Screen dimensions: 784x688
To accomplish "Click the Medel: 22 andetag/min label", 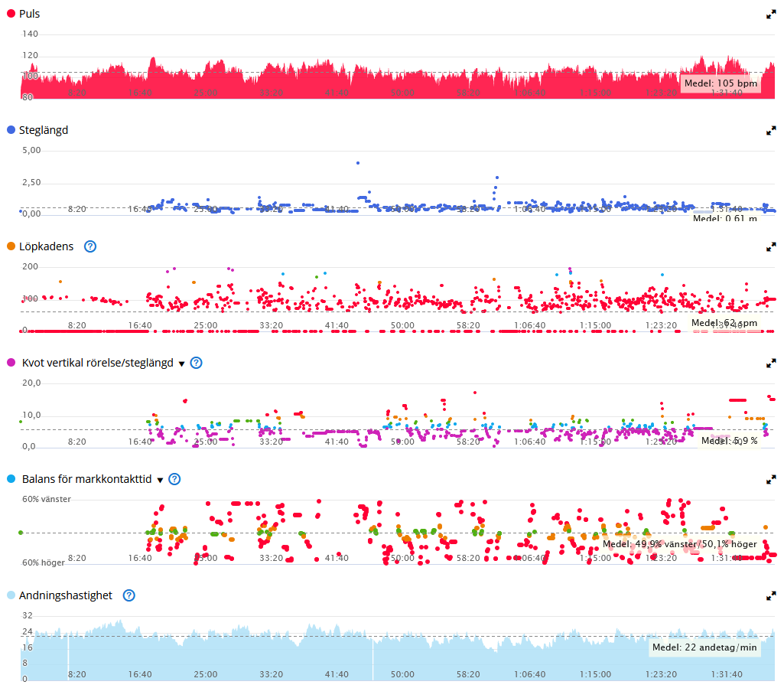I will pyautogui.click(x=704, y=647).
